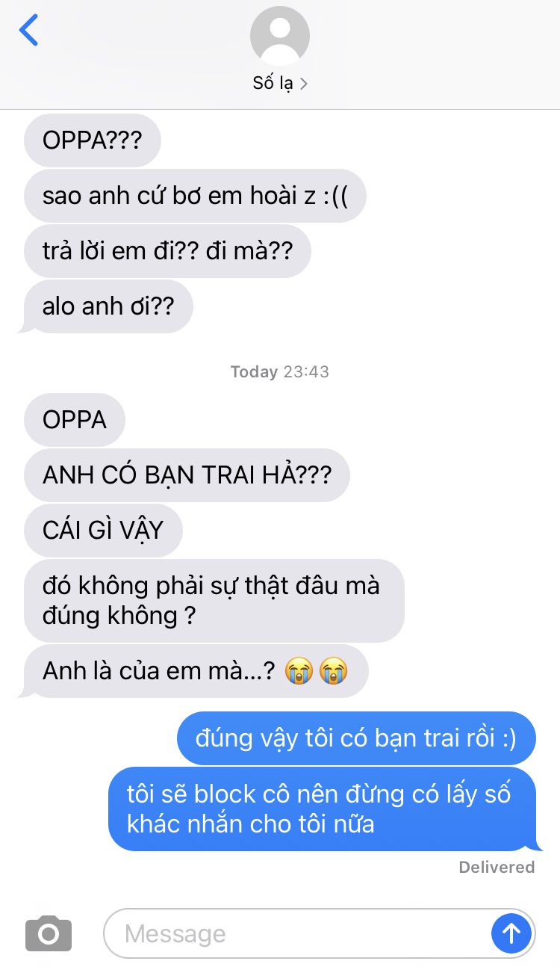Tap the blue back arrow
Image resolution: width=560 pixels, height=967 pixels.
click(28, 31)
